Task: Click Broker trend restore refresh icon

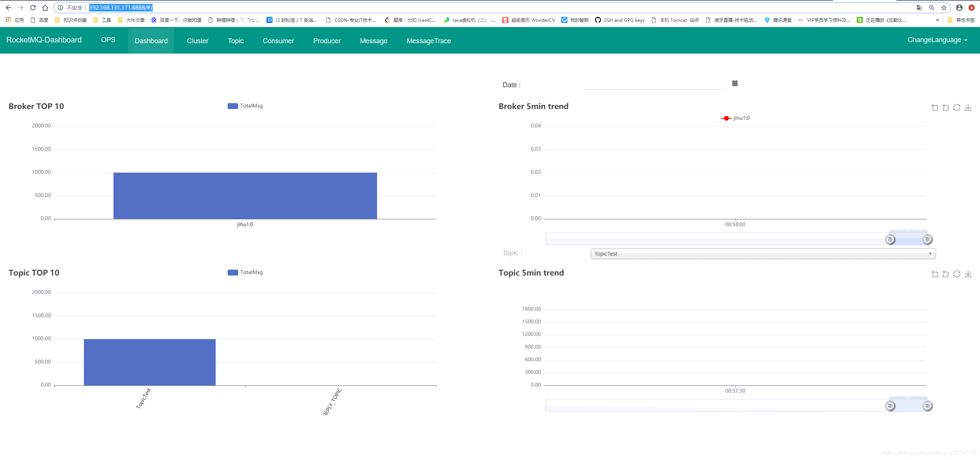Action: pos(957,108)
